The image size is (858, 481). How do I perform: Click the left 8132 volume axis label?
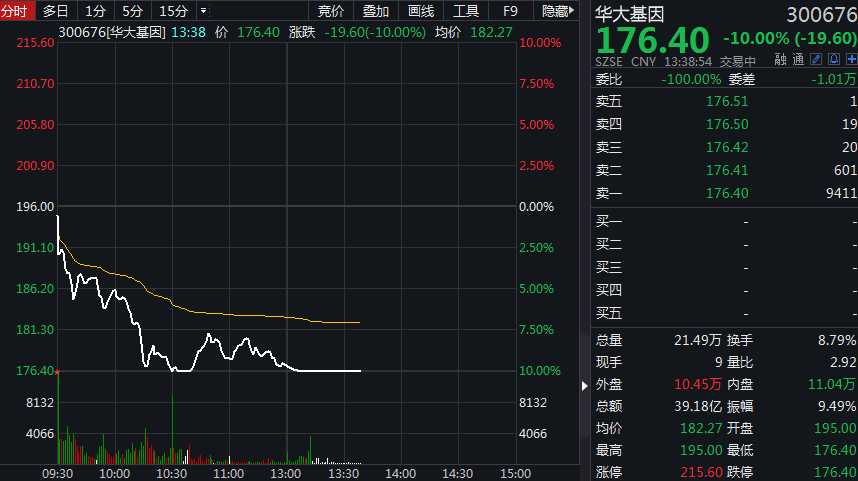40,403
